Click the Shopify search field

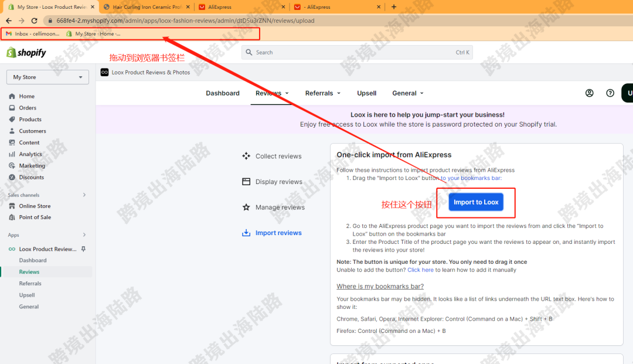click(x=357, y=53)
